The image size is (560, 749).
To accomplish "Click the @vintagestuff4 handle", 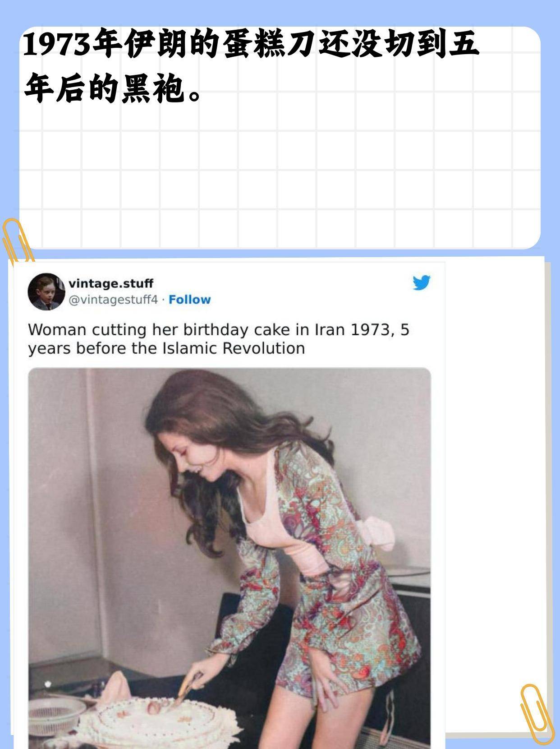I will 113,300.
